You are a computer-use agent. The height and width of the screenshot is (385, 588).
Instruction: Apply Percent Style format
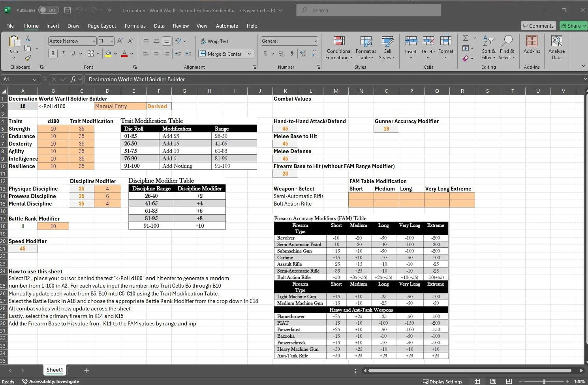point(282,54)
